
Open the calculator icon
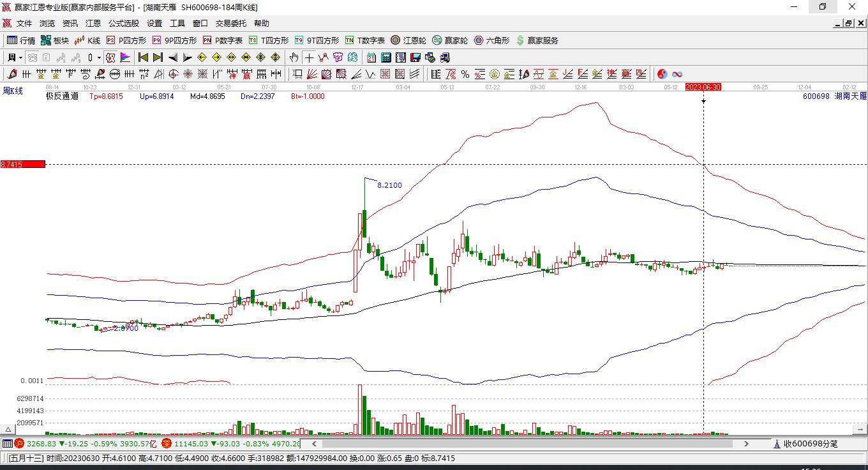pos(386,57)
